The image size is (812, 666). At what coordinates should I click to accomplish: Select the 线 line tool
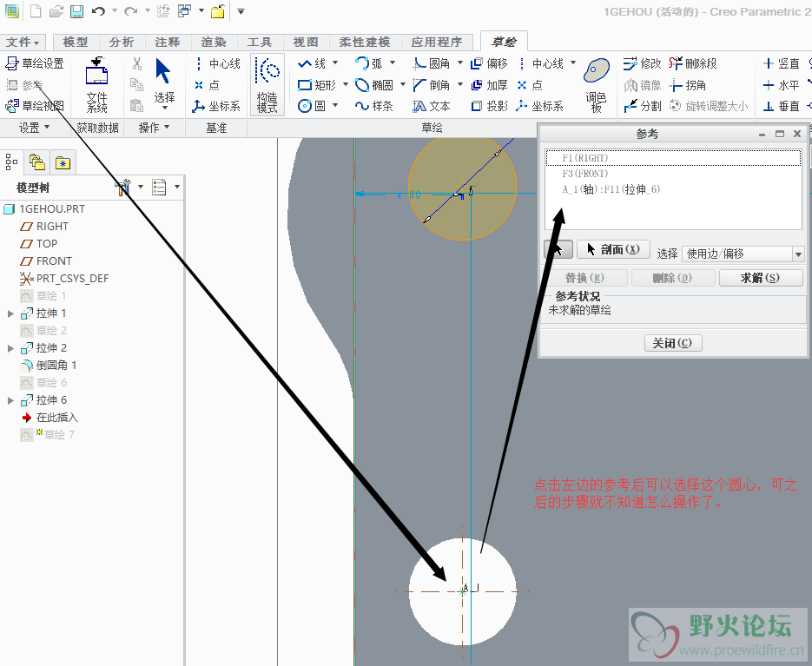point(312,63)
